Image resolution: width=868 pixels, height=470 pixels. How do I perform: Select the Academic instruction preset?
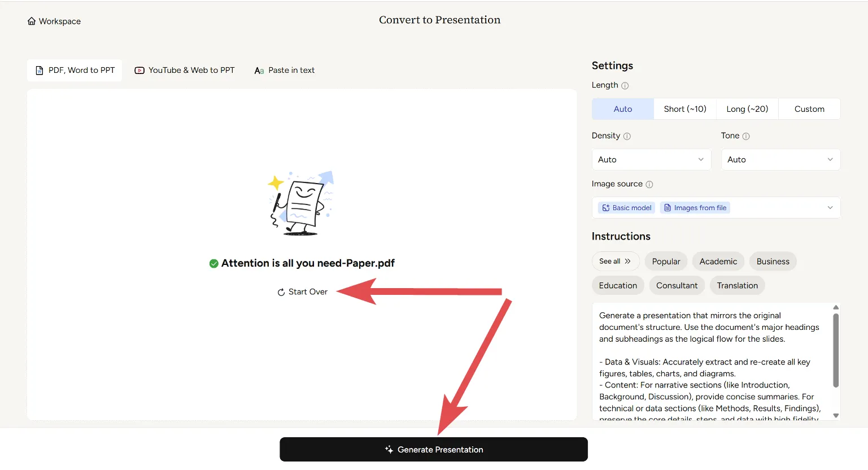coord(718,262)
